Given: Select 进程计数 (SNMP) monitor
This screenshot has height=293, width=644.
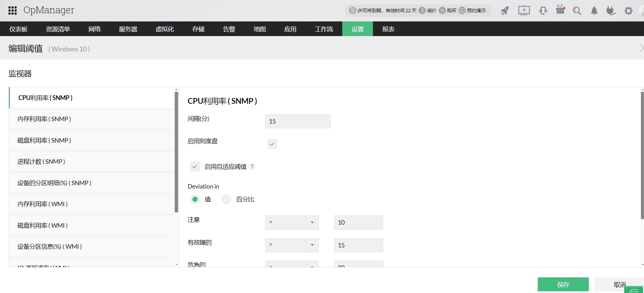Looking at the screenshot, I should 91,161.
